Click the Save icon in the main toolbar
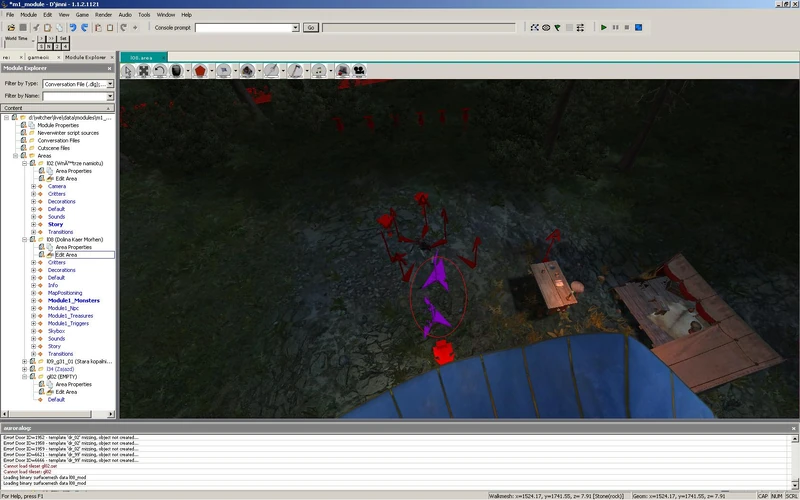800x500 pixels. tap(22, 28)
